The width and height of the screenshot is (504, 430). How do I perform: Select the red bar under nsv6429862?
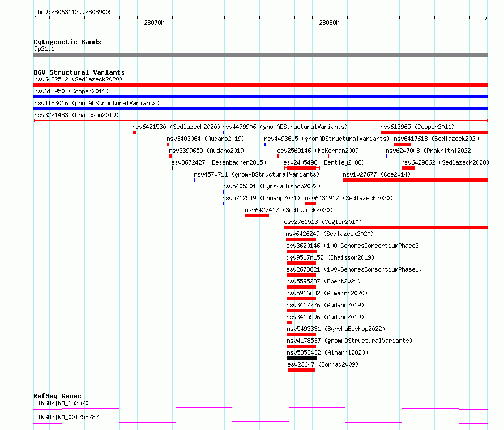click(x=408, y=168)
